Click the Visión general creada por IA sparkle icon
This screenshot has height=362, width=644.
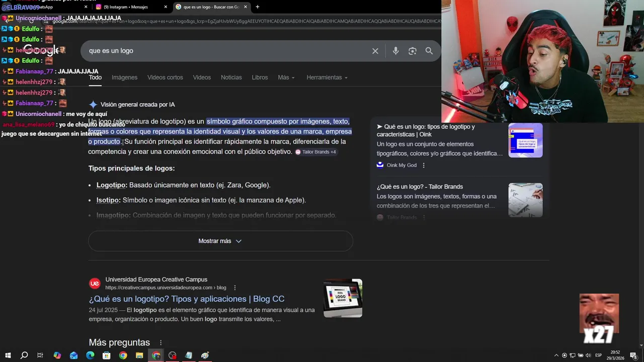93,105
